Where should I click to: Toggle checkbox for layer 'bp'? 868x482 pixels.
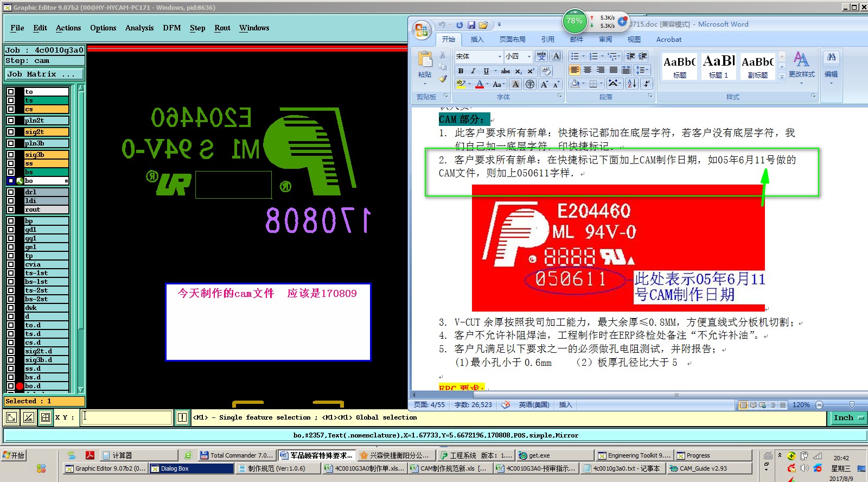point(11,221)
